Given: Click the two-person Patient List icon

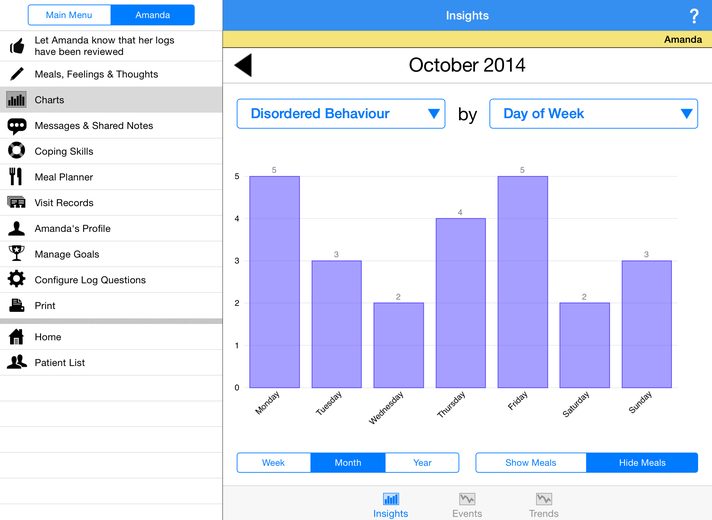Looking at the screenshot, I should (17, 362).
